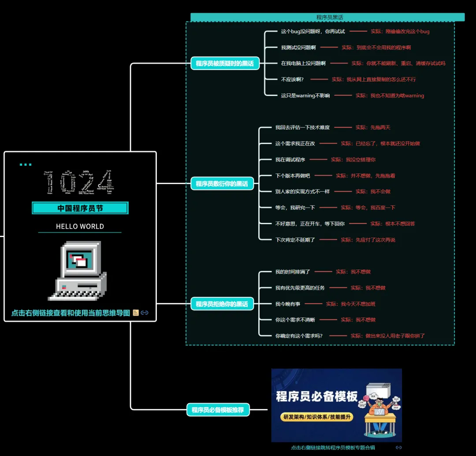Select the 在我电脑上没问题啊 node

(303, 63)
